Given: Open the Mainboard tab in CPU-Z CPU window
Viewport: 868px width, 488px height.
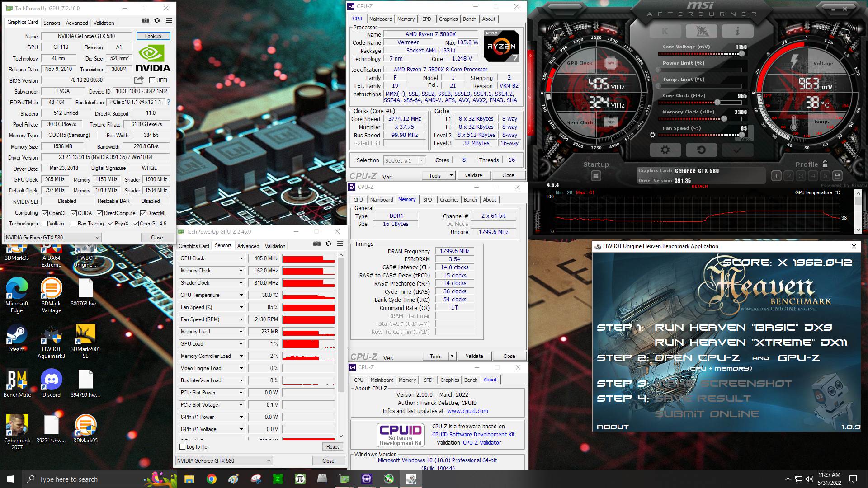Looking at the screenshot, I should coord(381,19).
